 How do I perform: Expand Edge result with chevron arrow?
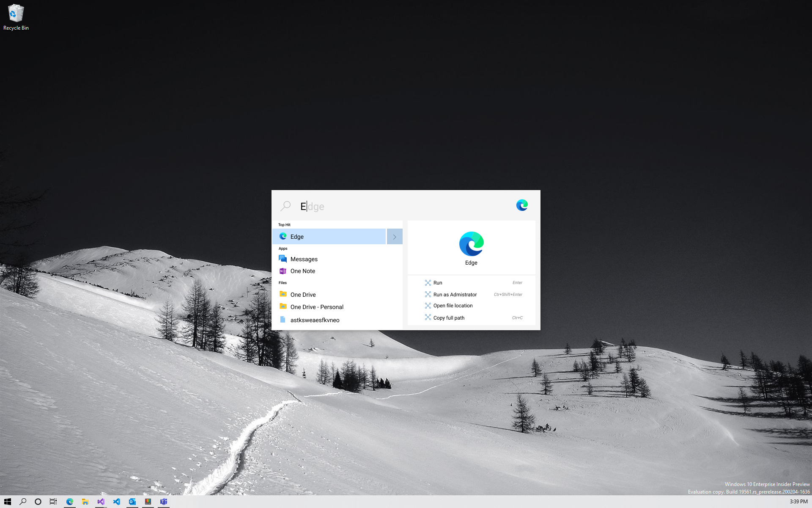pos(395,237)
